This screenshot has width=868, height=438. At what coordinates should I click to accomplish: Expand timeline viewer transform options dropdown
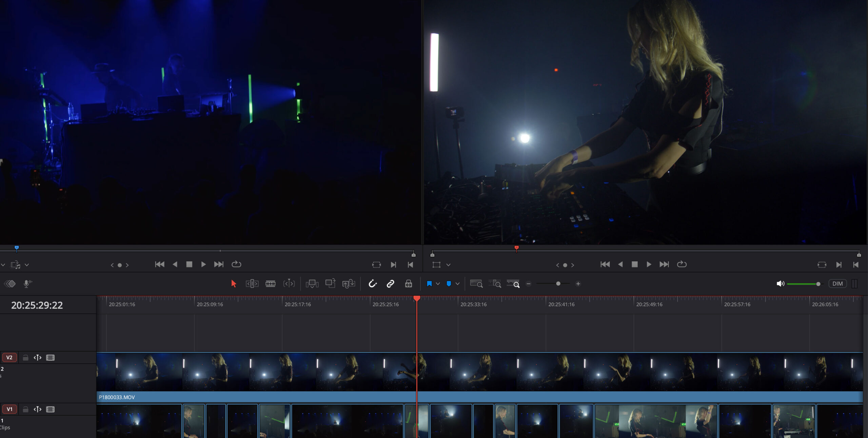click(448, 265)
